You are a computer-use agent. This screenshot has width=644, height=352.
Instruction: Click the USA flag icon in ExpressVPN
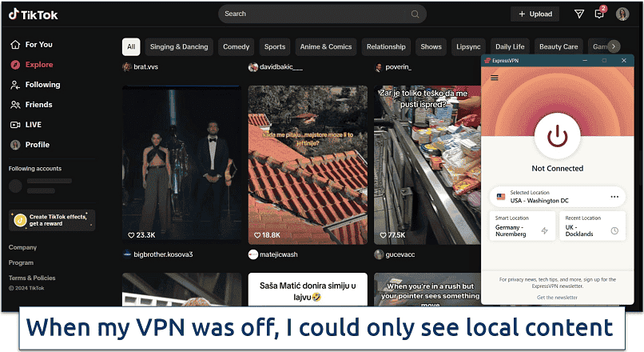(501, 197)
